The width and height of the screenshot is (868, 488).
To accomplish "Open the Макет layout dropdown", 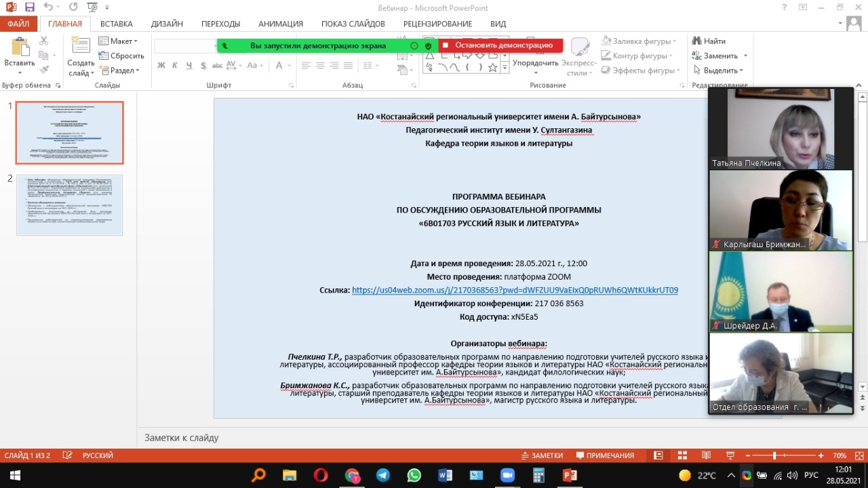I will pyautogui.click(x=118, y=41).
